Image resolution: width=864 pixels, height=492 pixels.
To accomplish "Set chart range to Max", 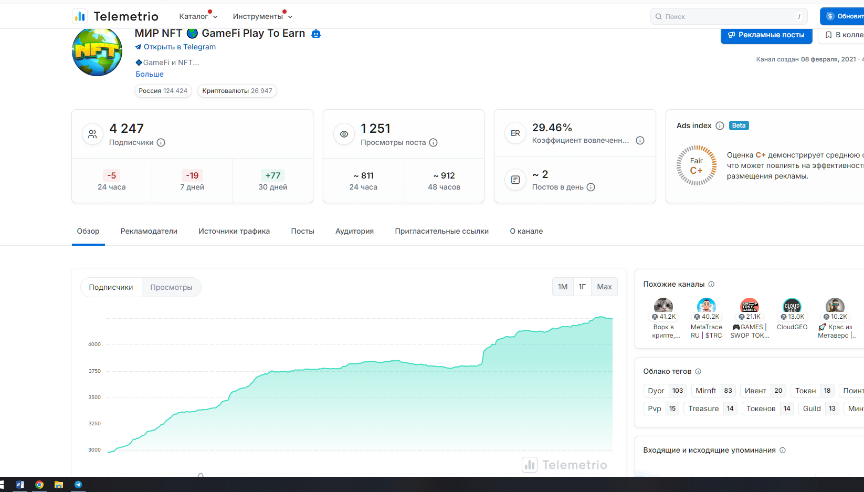I will tap(604, 286).
